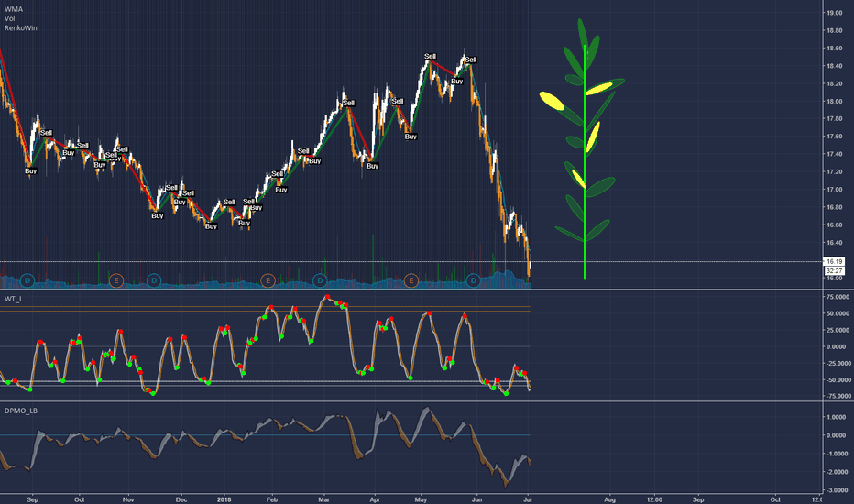This screenshot has width=854, height=504.
Task: Click the -3.0000 value on DPMO_LB axis
Action: (x=837, y=490)
